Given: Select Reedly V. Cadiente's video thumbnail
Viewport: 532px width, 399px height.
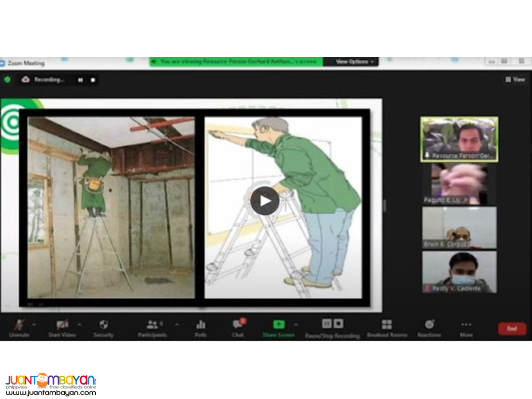Looking at the screenshot, I should pyautogui.click(x=459, y=272).
